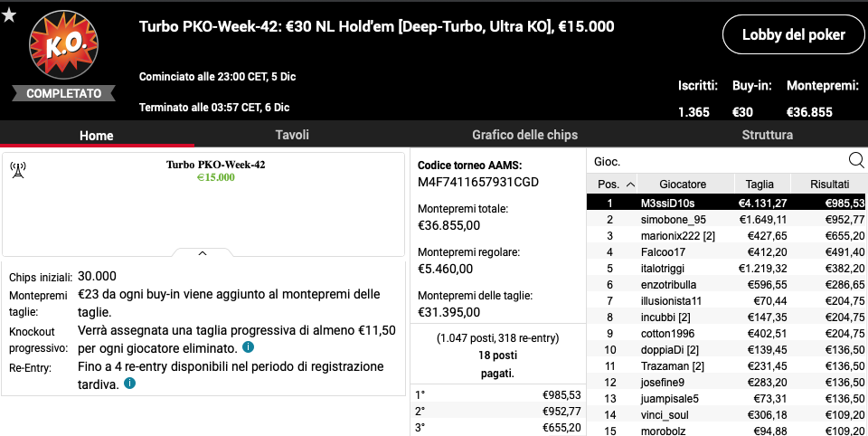Click the K.O. tournament logo
868x436 pixels.
63,45
